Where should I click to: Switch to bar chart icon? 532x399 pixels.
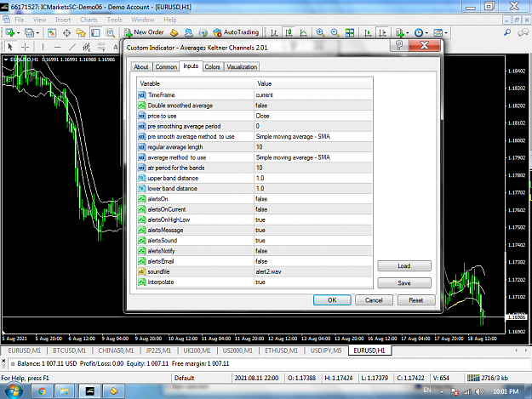pos(274,33)
